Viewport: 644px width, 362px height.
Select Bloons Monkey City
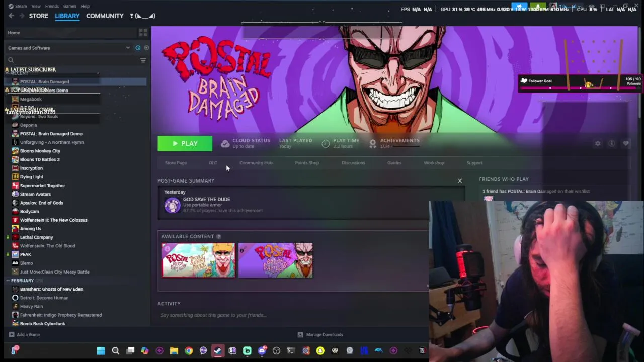pos(40,151)
